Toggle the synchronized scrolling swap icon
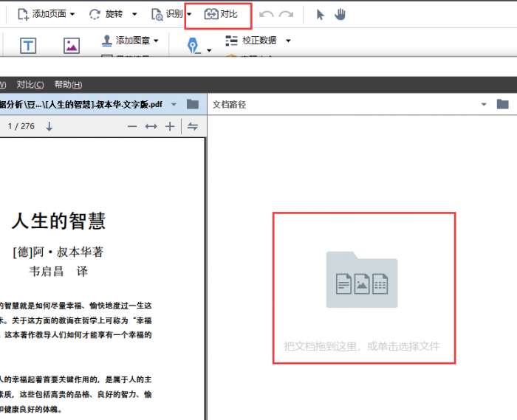Image resolution: width=517 pixels, height=420 pixels. pyautogui.click(x=193, y=126)
